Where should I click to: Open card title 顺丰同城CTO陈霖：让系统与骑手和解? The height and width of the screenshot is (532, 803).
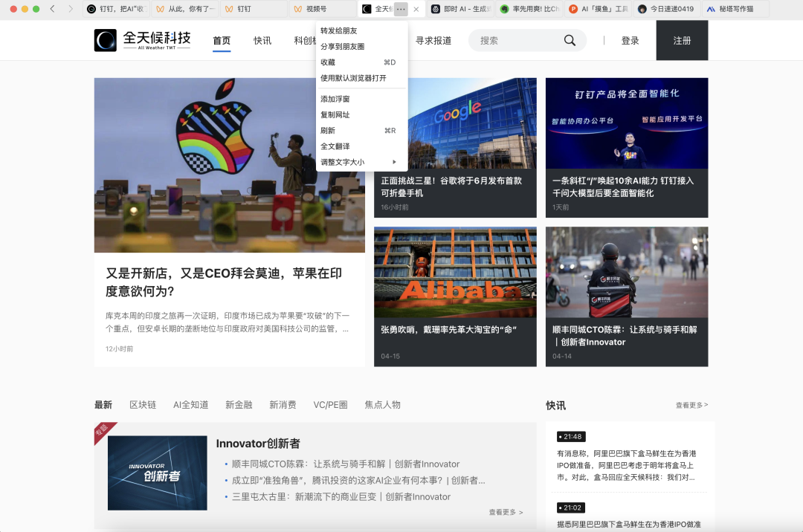pos(625,336)
